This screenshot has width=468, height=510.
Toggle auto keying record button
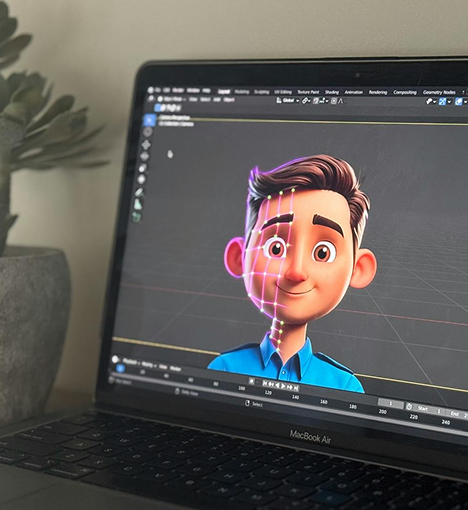point(252,381)
